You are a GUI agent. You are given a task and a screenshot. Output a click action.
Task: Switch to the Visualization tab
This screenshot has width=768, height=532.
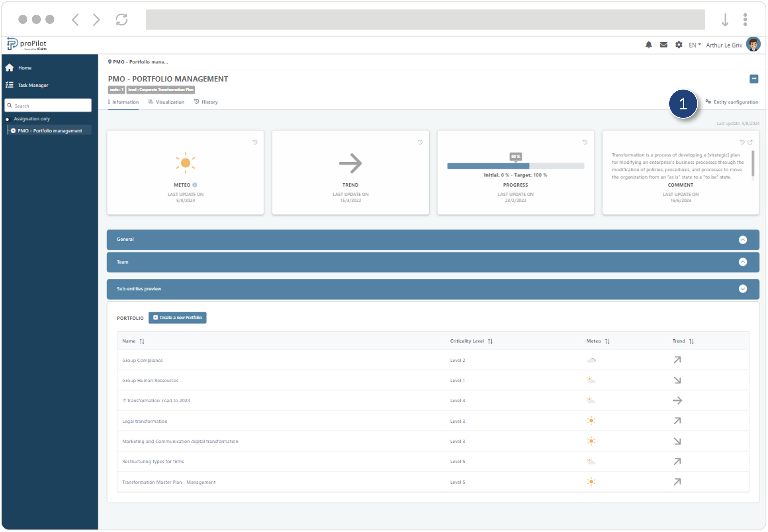[x=166, y=102]
